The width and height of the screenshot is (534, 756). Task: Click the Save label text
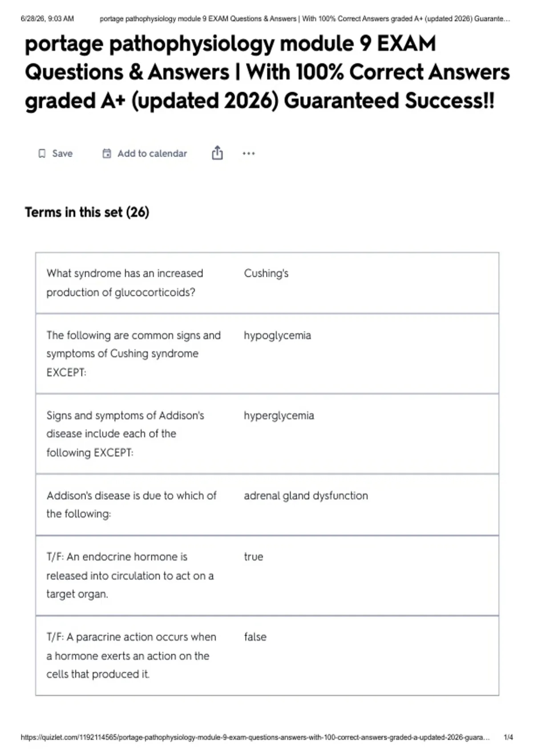pos(62,153)
